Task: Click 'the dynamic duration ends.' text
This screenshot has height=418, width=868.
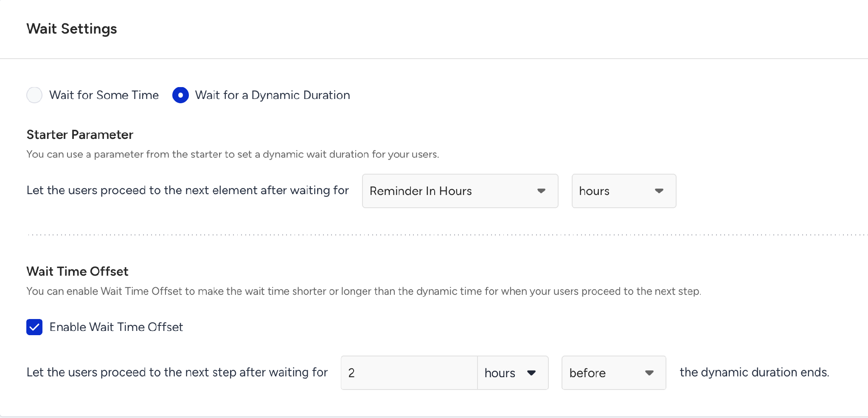Action: pos(754,372)
